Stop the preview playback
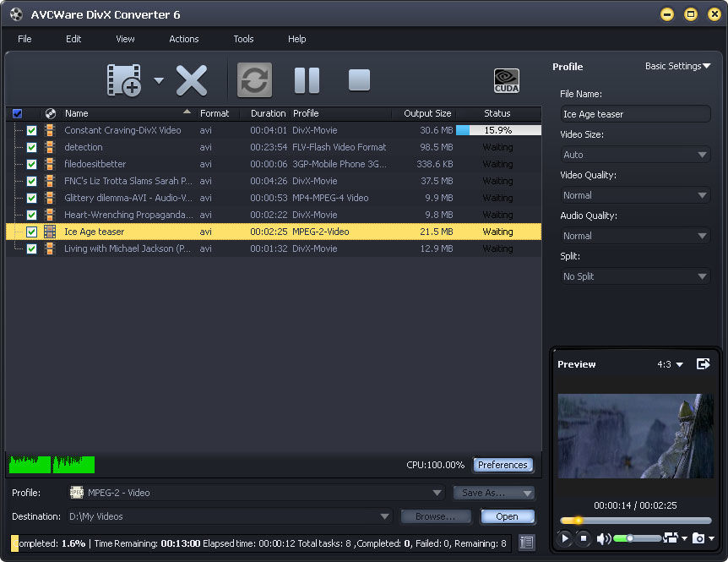 coord(584,538)
